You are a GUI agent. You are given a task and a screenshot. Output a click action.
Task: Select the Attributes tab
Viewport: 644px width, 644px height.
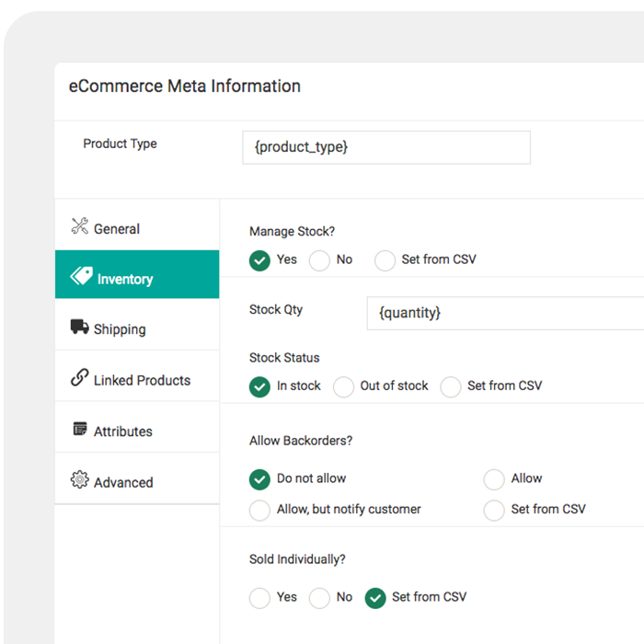click(137, 427)
